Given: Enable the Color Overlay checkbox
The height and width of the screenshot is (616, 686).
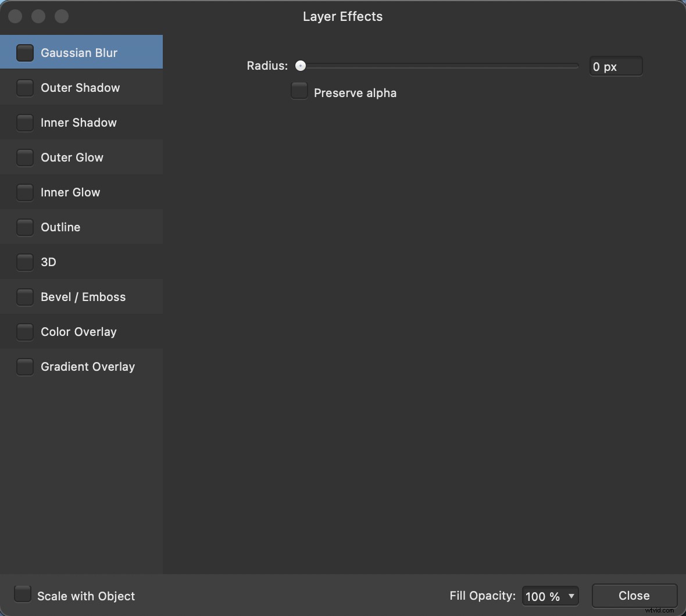Looking at the screenshot, I should (x=25, y=332).
